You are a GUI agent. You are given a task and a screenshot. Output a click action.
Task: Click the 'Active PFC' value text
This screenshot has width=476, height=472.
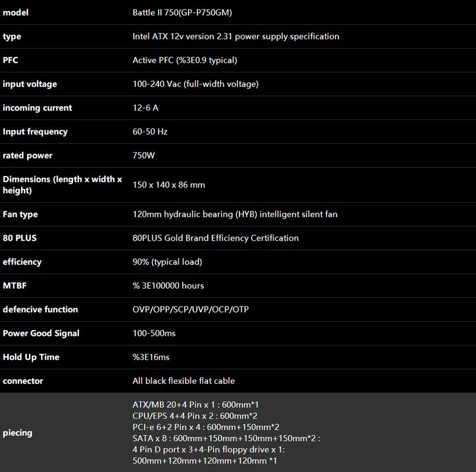click(x=185, y=60)
